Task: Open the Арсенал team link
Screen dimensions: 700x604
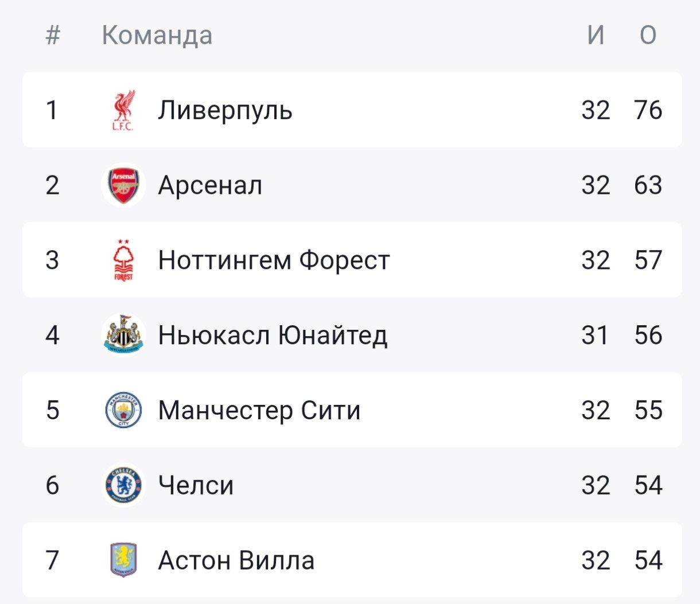Action: click(x=210, y=185)
